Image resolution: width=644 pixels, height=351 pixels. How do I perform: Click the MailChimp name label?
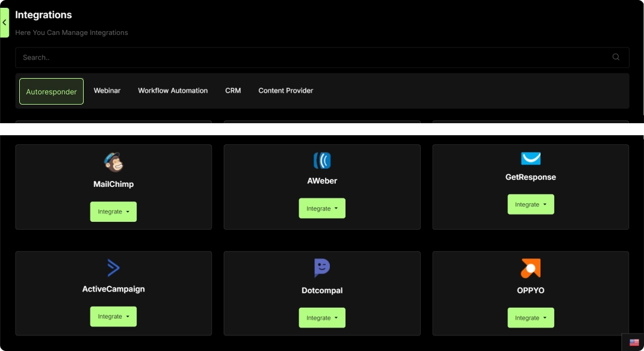pos(113,184)
